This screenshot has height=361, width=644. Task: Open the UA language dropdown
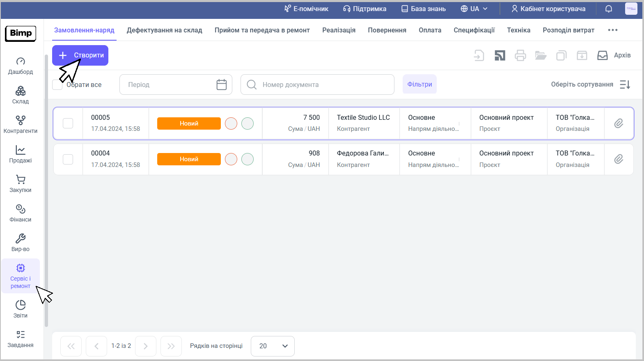(474, 9)
